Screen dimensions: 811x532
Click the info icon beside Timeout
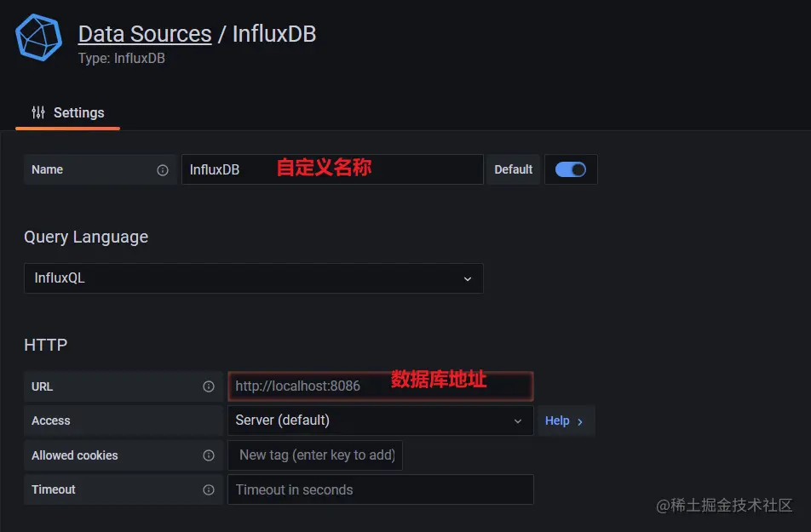(209, 489)
